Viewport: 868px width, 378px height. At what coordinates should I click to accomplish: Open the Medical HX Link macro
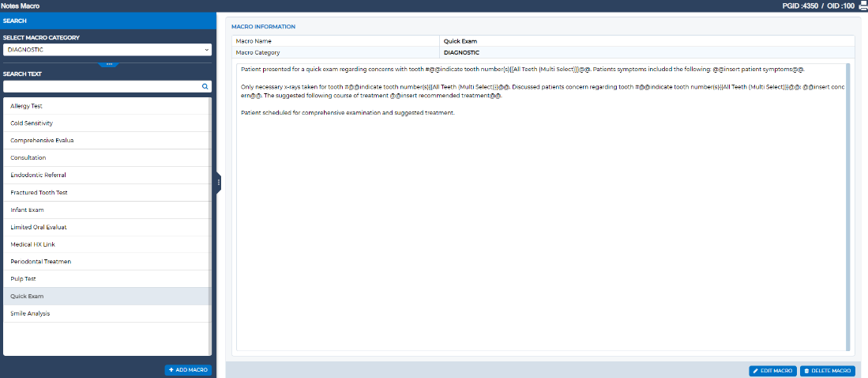click(x=107, y=244)
